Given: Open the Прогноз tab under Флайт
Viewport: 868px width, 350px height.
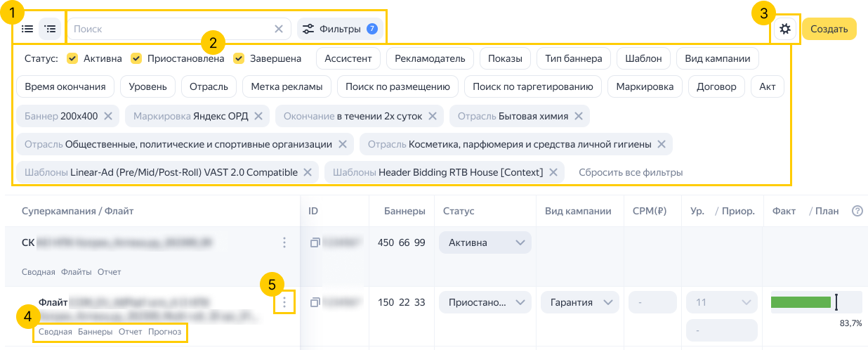Looking at the screenshot, I should pos(164,332).
